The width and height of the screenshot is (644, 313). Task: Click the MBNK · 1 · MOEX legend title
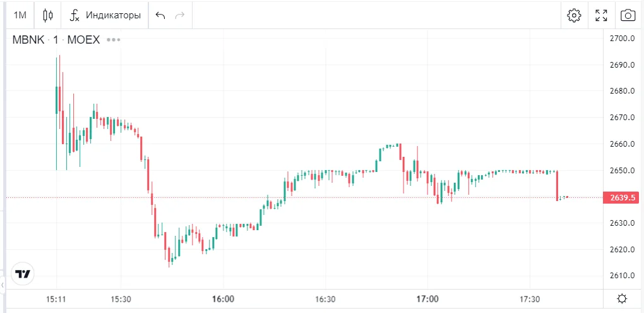click(56, 40)
